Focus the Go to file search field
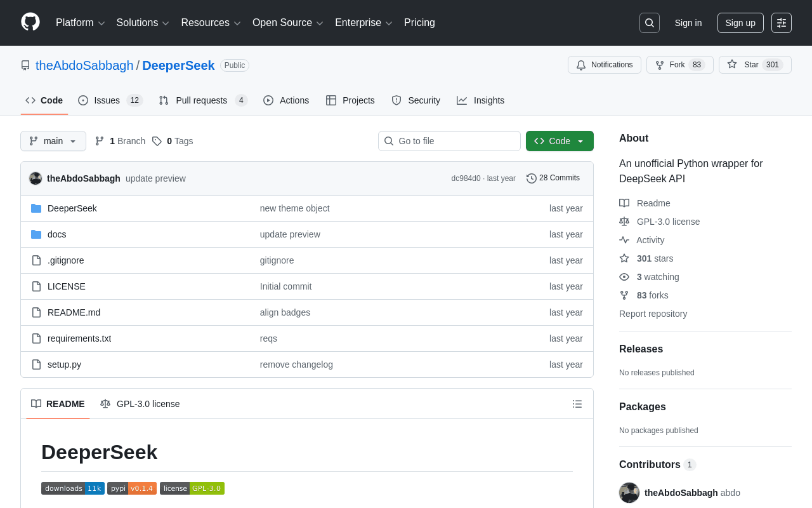The height and width of the screenshot is (508, 812). [x=449, y=141]
